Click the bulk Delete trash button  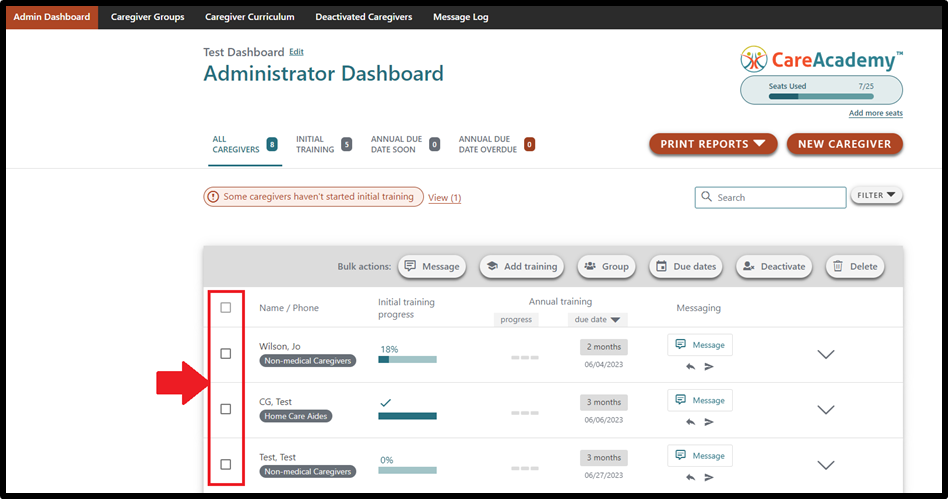(x=855, y=266)
